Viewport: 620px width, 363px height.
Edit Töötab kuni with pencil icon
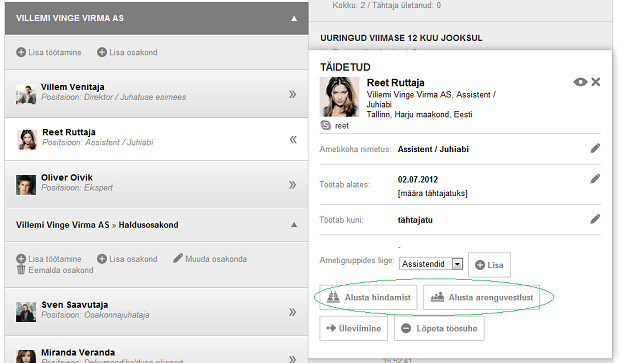[595, 219]
